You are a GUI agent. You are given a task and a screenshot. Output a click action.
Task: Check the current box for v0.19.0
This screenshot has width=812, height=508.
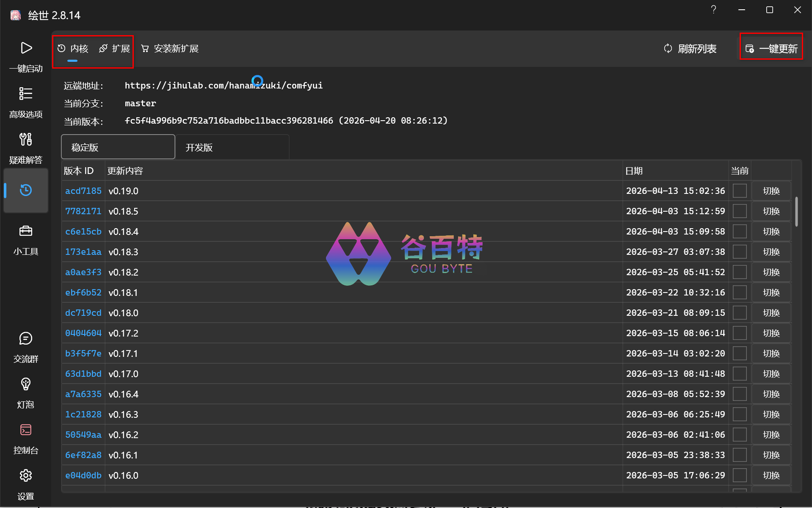click(739, 191)
